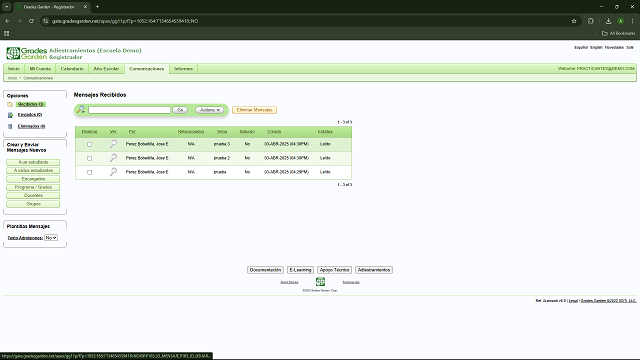Click the A varios estudiantes button

(33, 171)
